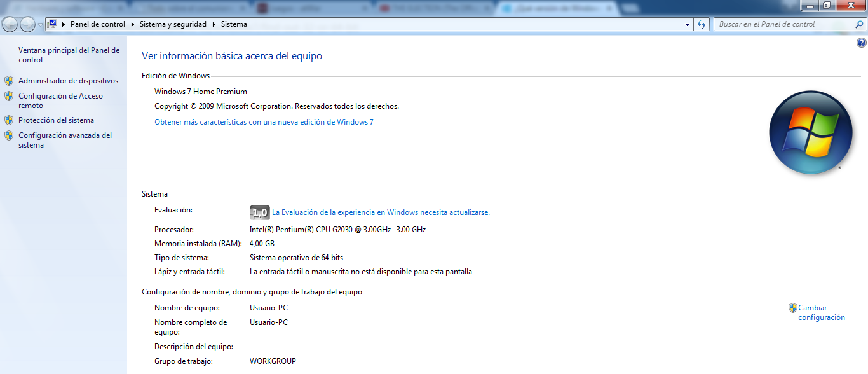The height and width of the screenshot is (374, 868).
Task: Click the Procesador label
Action: (x=174, y=230)
